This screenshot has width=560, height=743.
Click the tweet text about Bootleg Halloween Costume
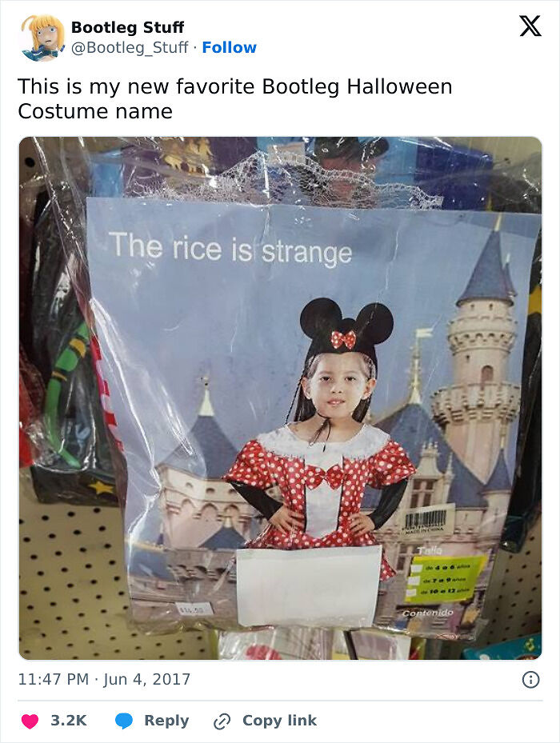click(235, 99)
